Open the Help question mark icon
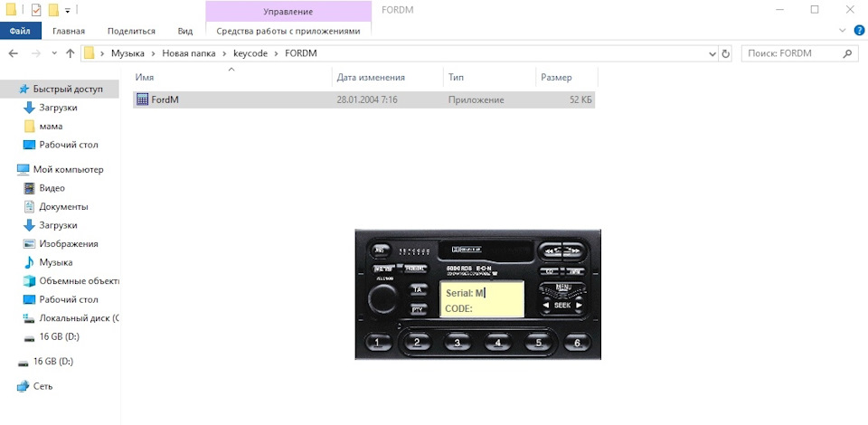 [x=859, y=31]
